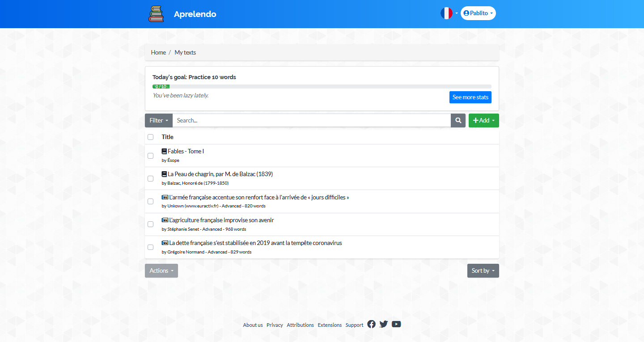This screenshot has width=644, height=342.
Task: Open the Facebook page icon
Action: tap(371, 324)
